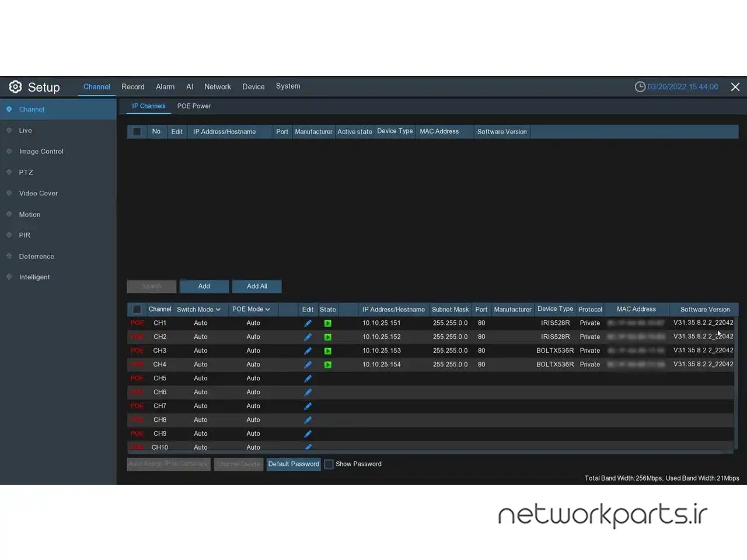Image resolution: width=747 pixels, height=560 pixels.
Task: Click the Default Password button
Action: tap(294, 464)
